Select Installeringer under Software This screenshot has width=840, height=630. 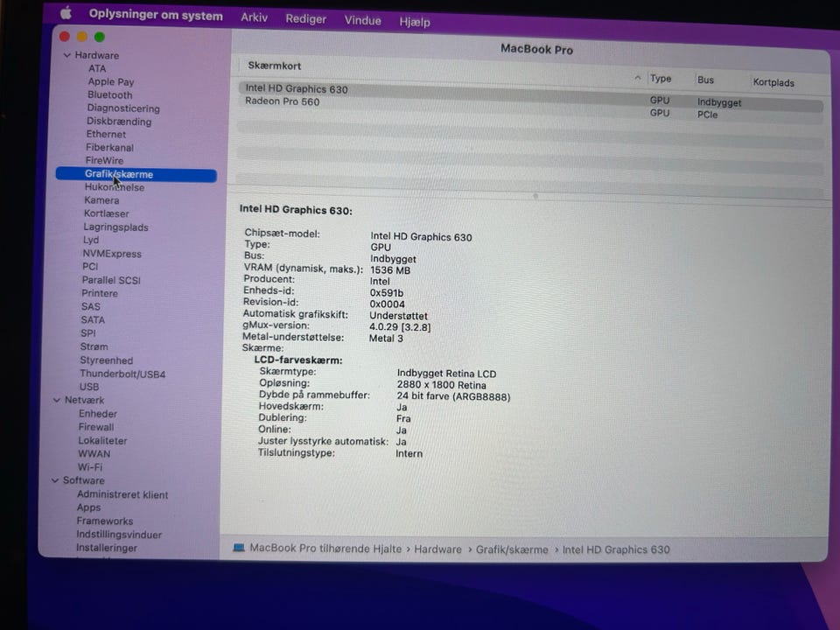pyautogui.click(x=107, y=548)
